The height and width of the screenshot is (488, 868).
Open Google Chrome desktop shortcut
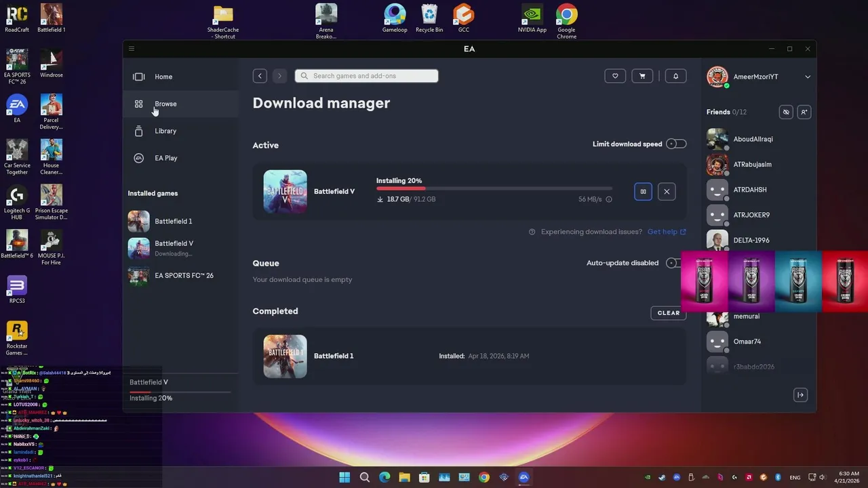tap(567, 21)
